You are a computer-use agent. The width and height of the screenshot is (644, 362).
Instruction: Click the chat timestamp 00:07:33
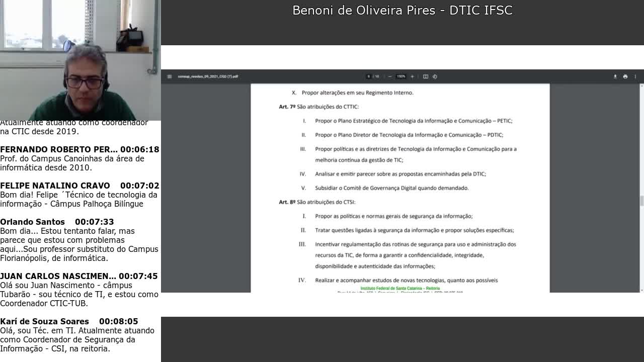click(x=94, y=222)
